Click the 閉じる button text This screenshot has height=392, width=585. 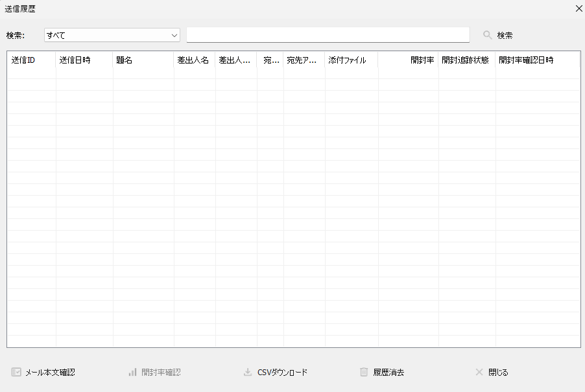pos(498,373)
